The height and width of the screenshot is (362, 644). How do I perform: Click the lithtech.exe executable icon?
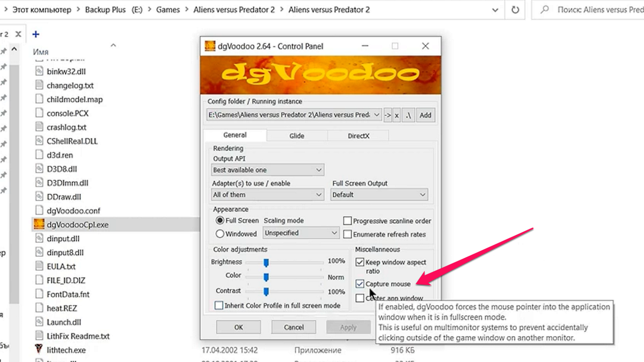click(40, 350)
